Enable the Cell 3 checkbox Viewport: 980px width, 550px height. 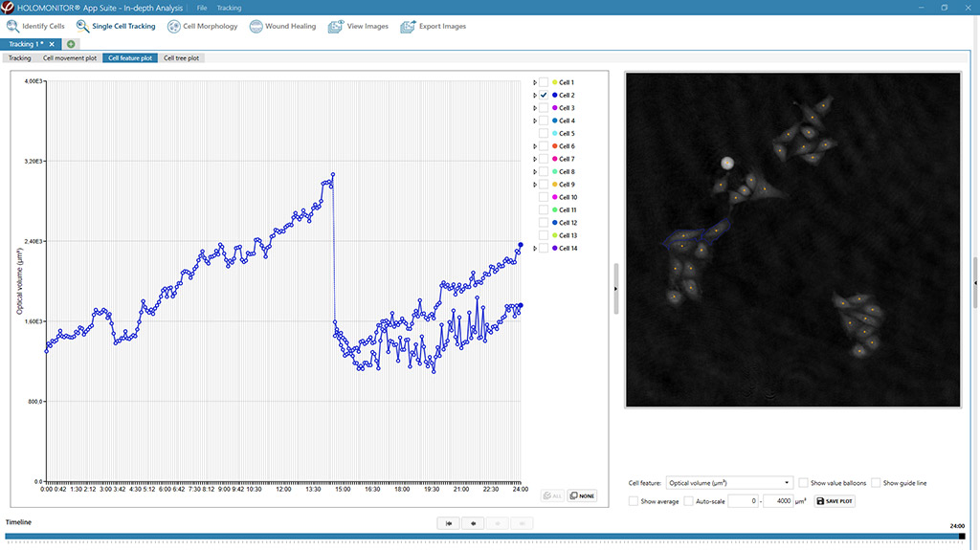pos(544,108)
